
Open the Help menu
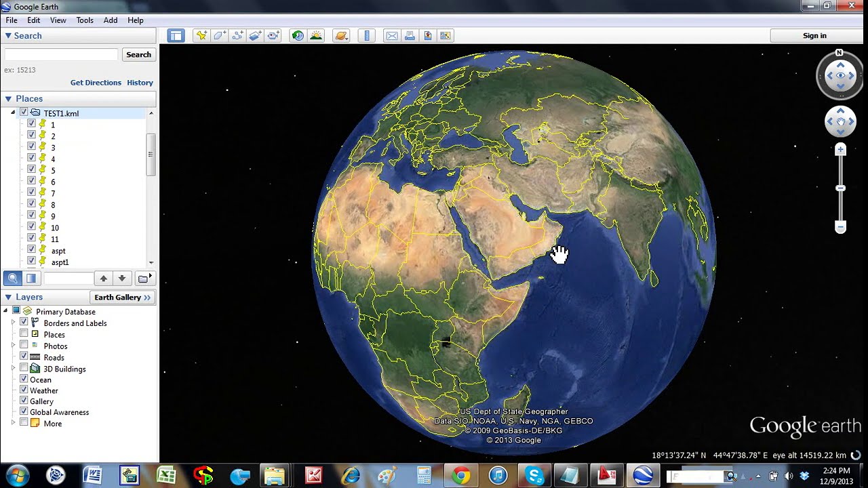tap(136, 20)
